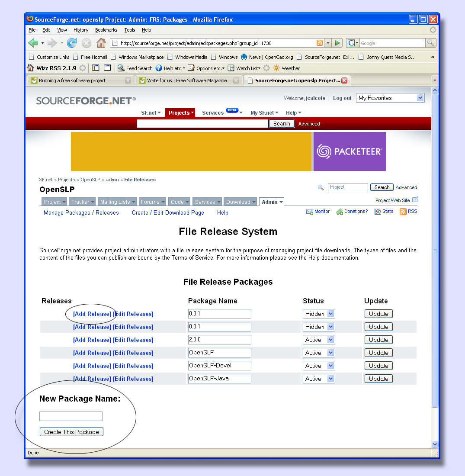
Task: Open the address bar history dropdown
Action: 328,43
